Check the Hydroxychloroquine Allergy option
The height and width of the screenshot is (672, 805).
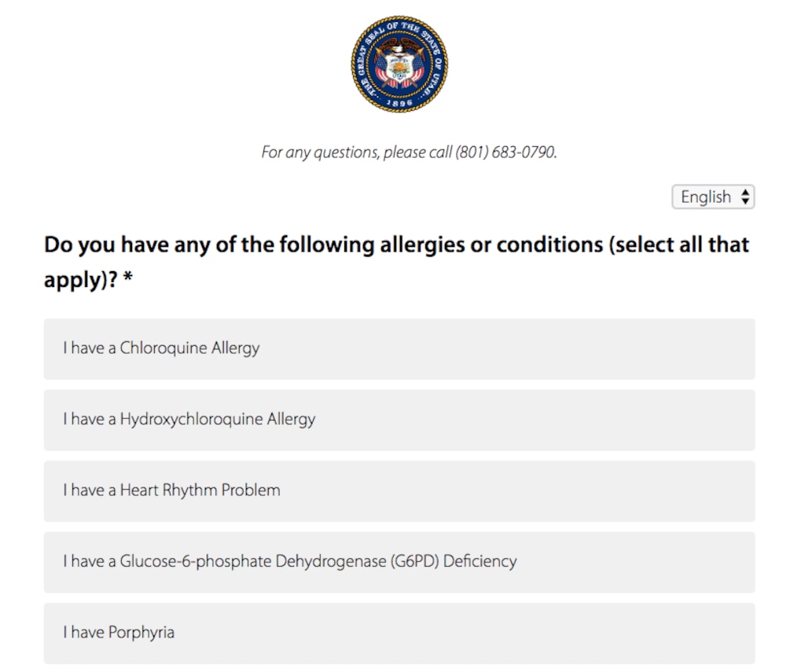coord(399,420)
